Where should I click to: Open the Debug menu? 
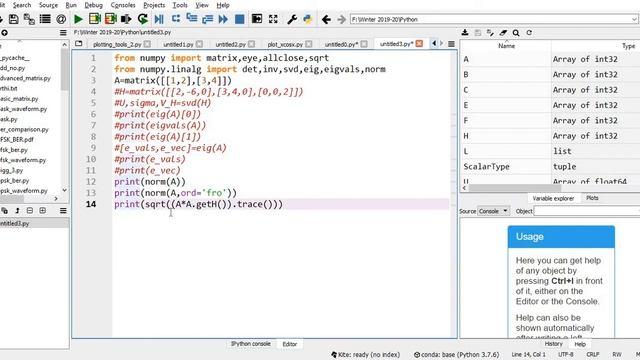(93, 5)
